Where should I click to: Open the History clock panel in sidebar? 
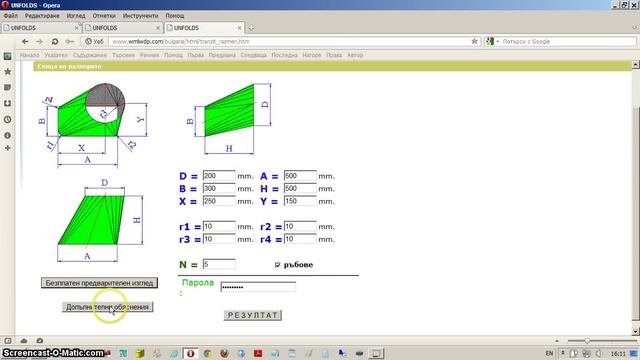(7, 120)
